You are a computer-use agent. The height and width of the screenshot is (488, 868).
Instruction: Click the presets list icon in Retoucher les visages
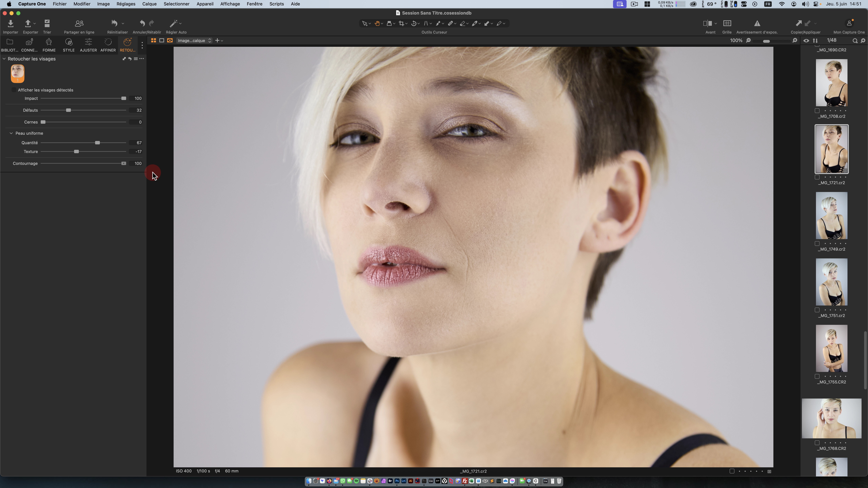[136, 59]
